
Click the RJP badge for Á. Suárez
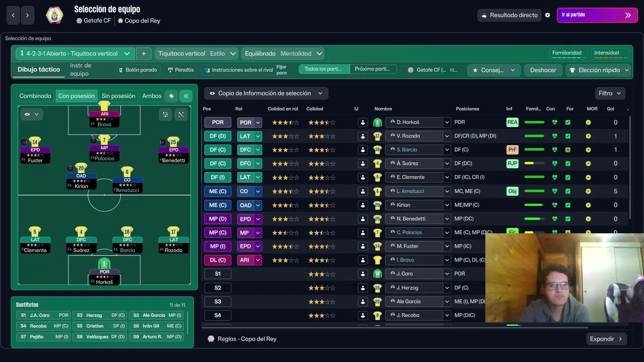pos(512,163)
